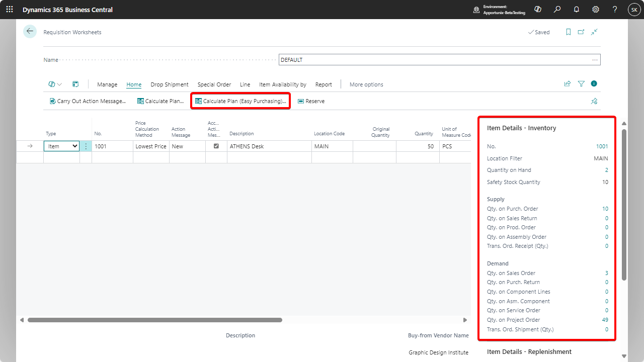This screenshot has height=362, width=644.
Task: Open the Copilot icon in top bar
Action: pyautogui.click(x=538, y=10)
